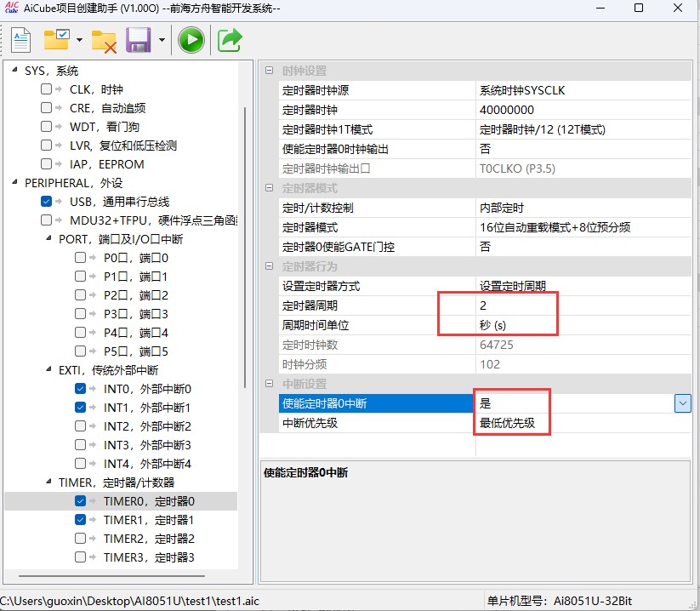Click the AiCube app logo in title bar
Image resolution: width=700 pixels, height=611 pixels.
point(12,7)
